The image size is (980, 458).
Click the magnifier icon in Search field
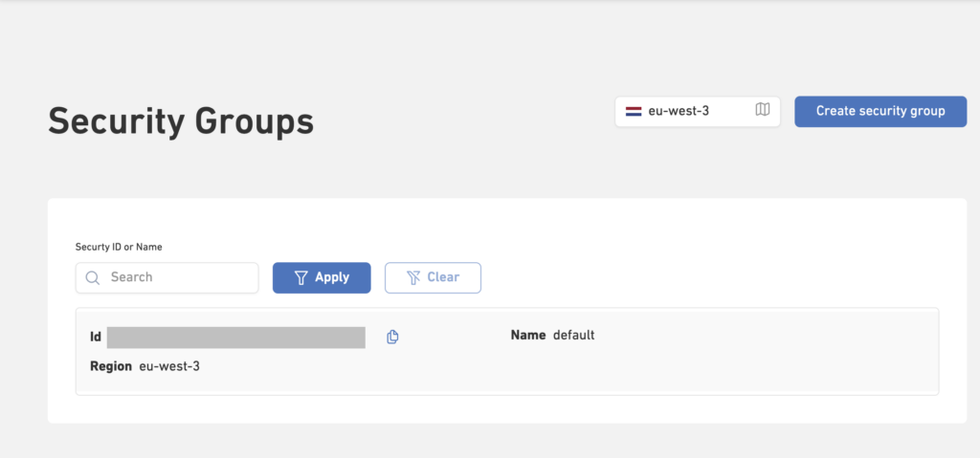click(x=93, y=277)
